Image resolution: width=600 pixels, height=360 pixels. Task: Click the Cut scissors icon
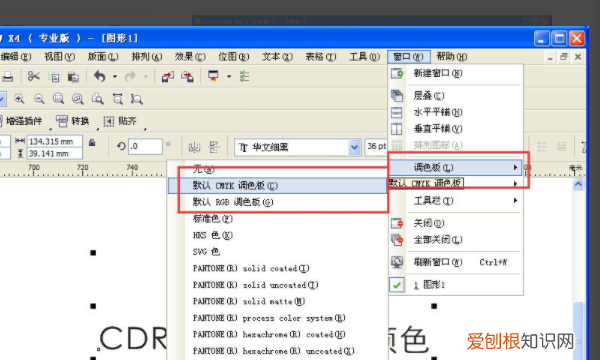click(x=34, y=77)
